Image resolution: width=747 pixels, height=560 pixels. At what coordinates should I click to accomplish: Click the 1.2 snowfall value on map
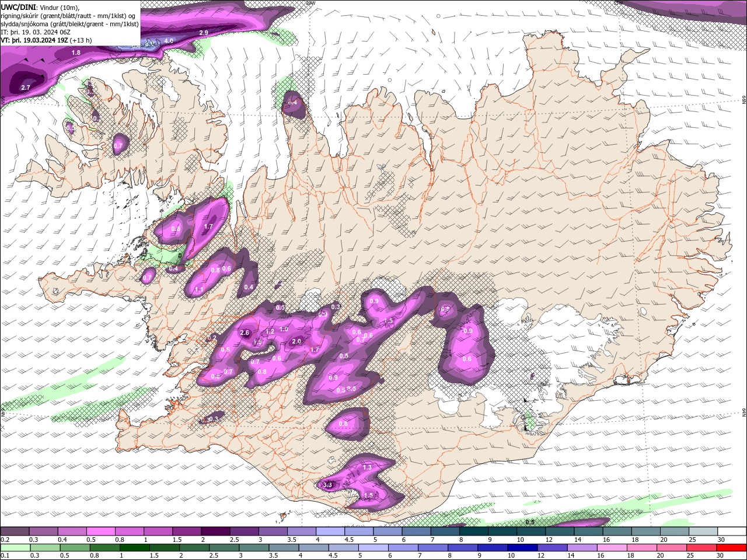click(270, 331)
